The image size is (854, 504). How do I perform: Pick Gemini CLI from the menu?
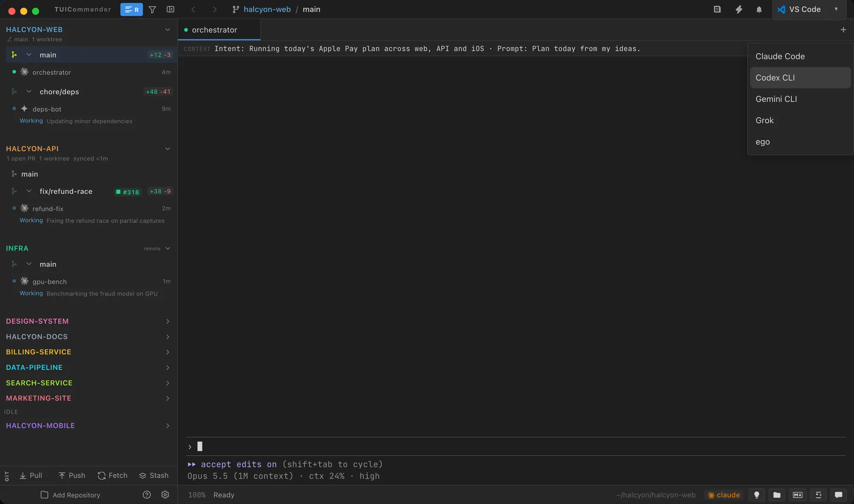pyautogui.click(x=800, y=99)
